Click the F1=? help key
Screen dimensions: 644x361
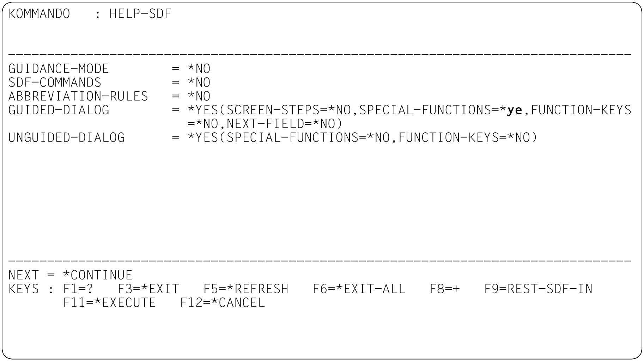(78, 289)
